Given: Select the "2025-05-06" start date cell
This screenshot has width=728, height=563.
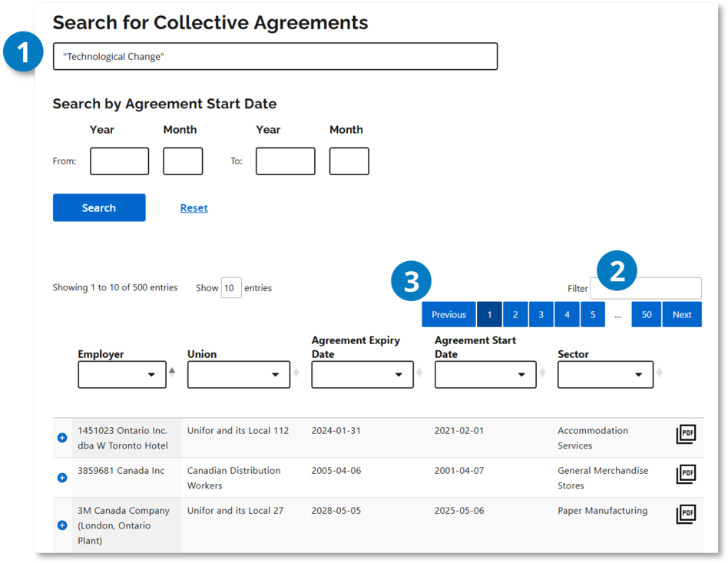Looking at the screenshot, I should coord(458,511).
